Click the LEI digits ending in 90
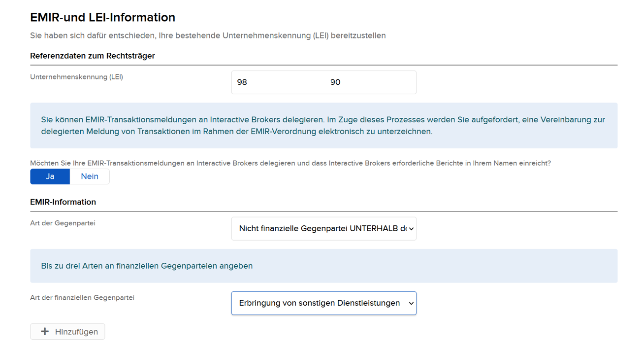Image resolution: width=644 pixels, height=352 pixels. click(335, 82)
